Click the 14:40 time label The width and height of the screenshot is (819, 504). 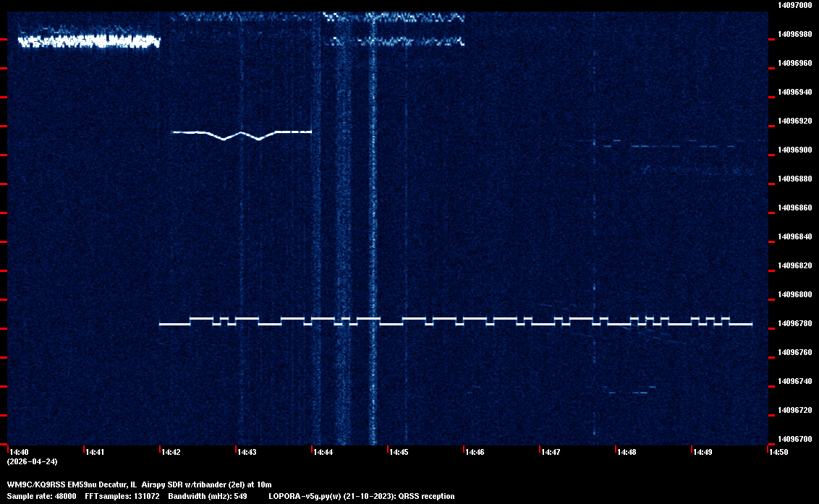(19, 452)
